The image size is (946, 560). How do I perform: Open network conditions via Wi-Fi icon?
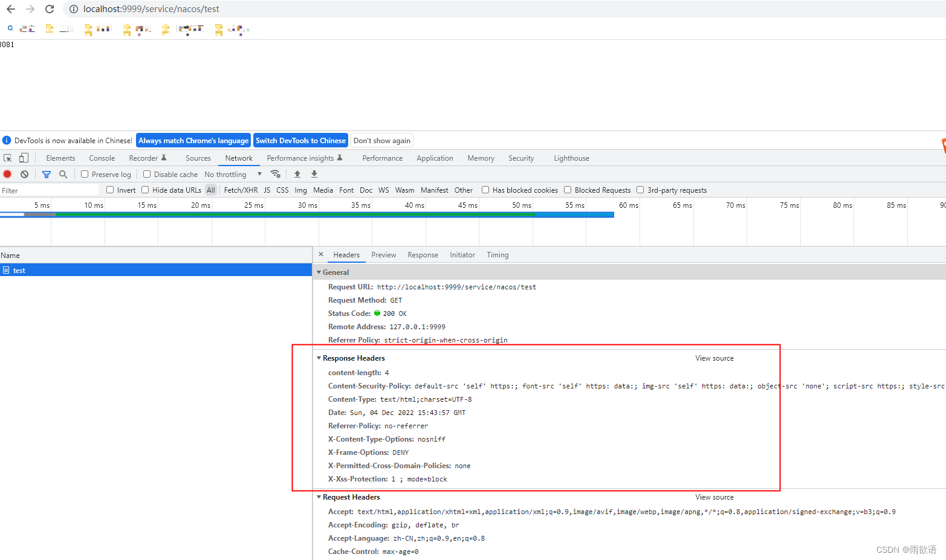[x=275, y=174]
